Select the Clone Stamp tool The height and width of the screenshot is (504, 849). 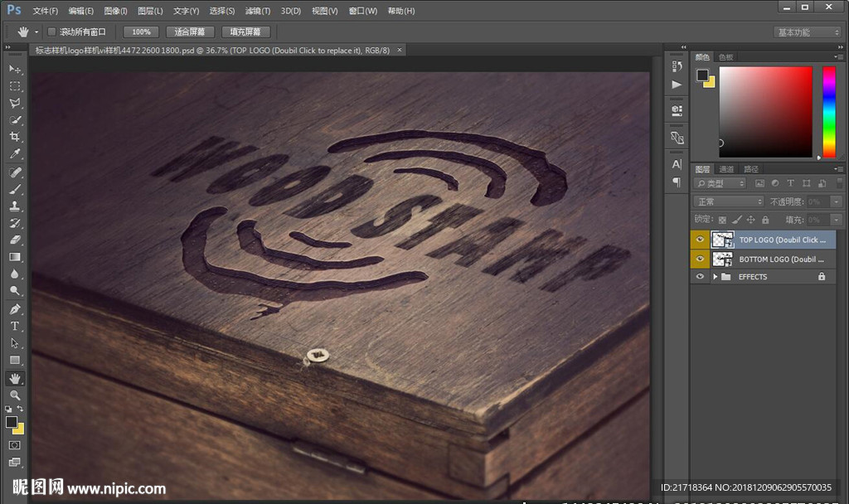(15, 206)
